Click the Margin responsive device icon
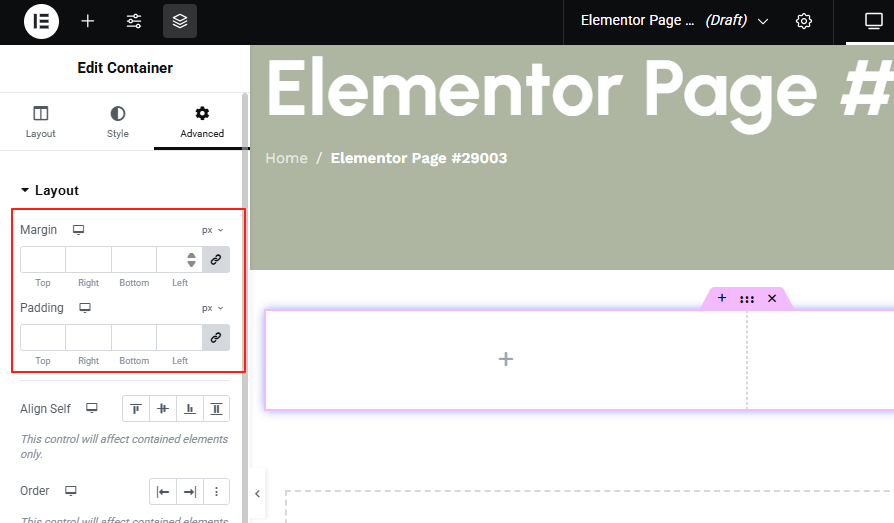This screenshot has height=523, width=894. pyautogui.click(x=78, y=230)
